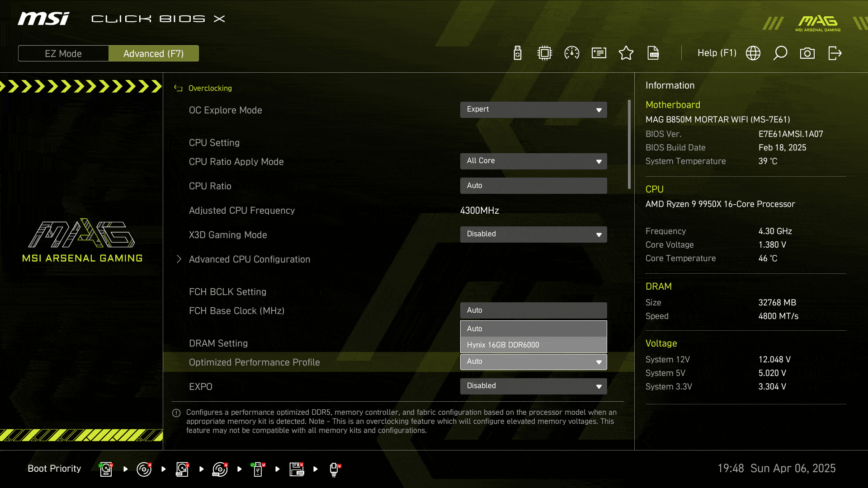Screen dimensions: 868x488
Task: Click the FCH Base Clock (MHz) label
Action: point(236,311)
